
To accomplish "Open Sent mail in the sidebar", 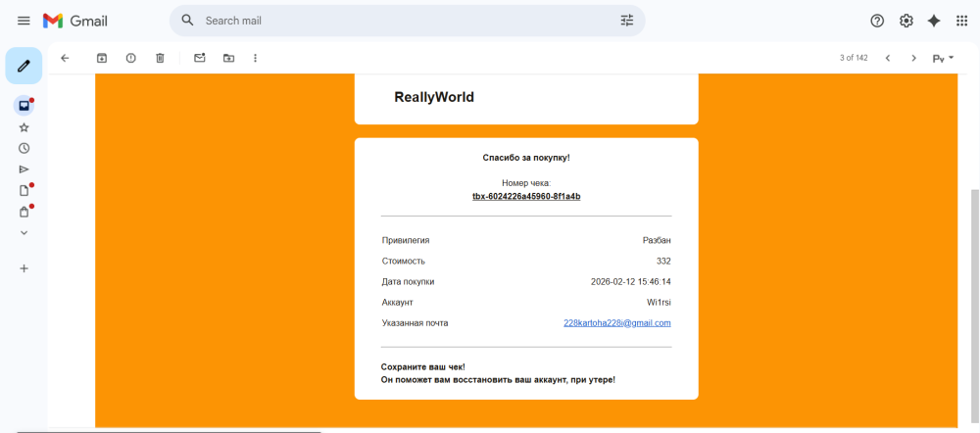I will pyautogui.click(x=24, y=169).
